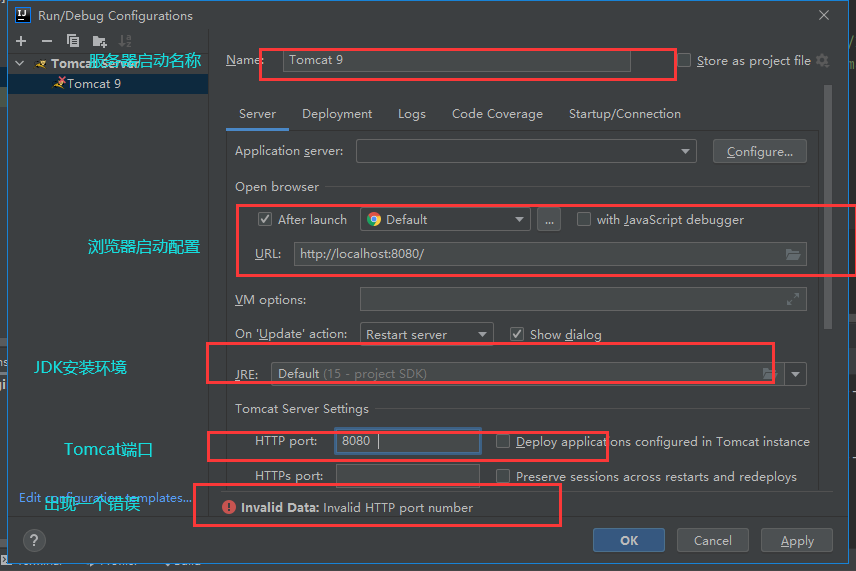Click the VM options input field

coord(583,299)
